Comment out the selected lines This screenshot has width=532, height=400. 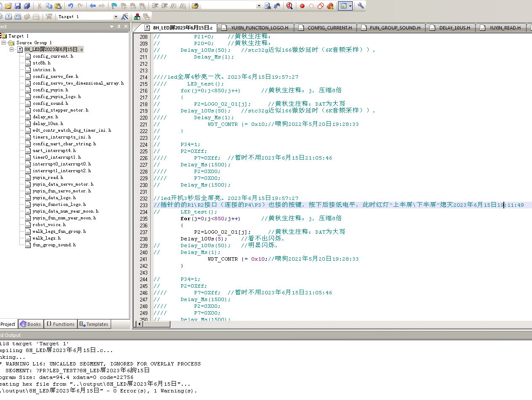173,6
